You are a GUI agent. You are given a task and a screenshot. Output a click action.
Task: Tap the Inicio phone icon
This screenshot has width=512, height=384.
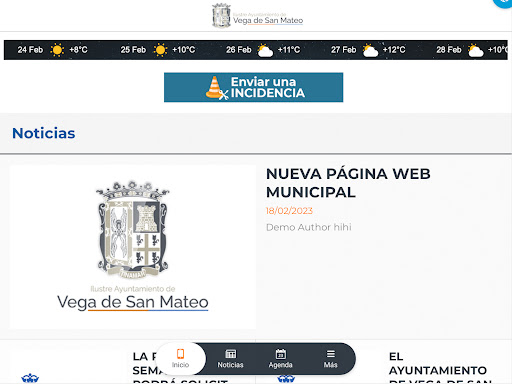click(180, 354)
